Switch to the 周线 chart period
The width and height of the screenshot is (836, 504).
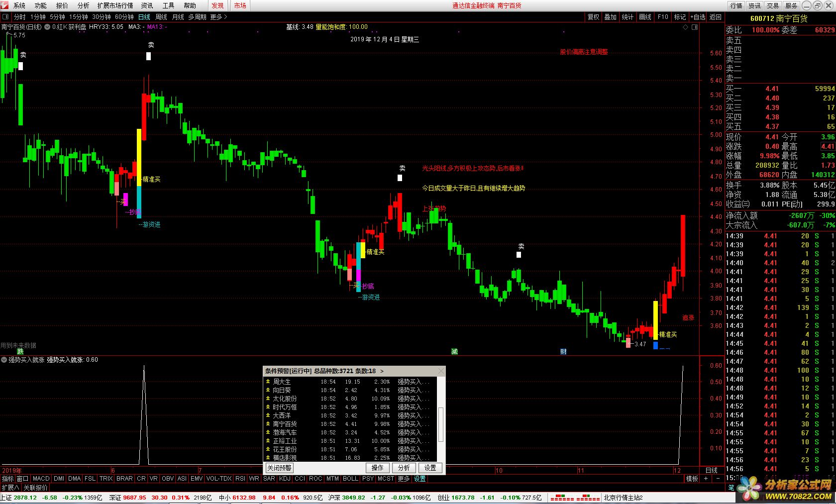point(161,17)
